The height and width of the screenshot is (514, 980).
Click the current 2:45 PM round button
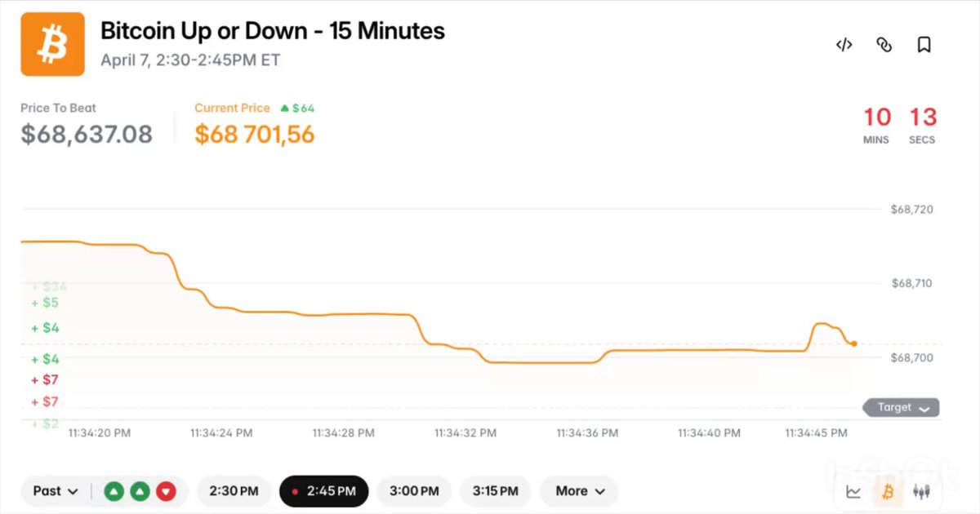[323, 491]
